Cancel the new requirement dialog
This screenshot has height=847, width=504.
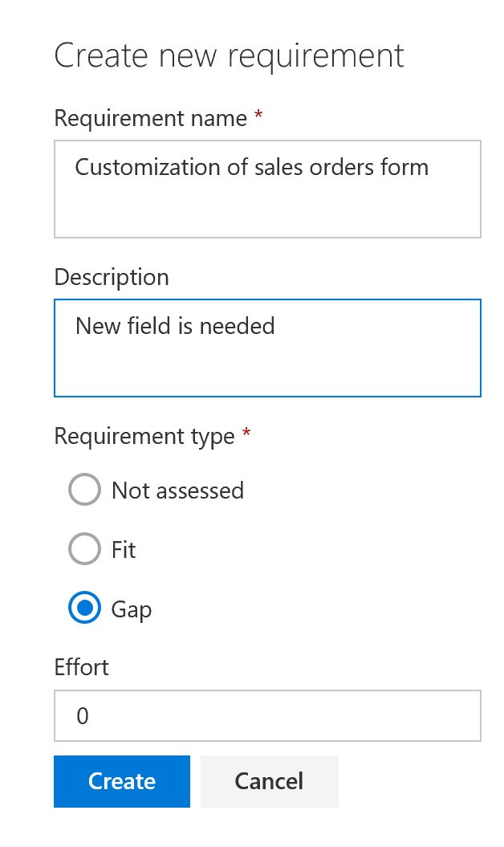269,781
